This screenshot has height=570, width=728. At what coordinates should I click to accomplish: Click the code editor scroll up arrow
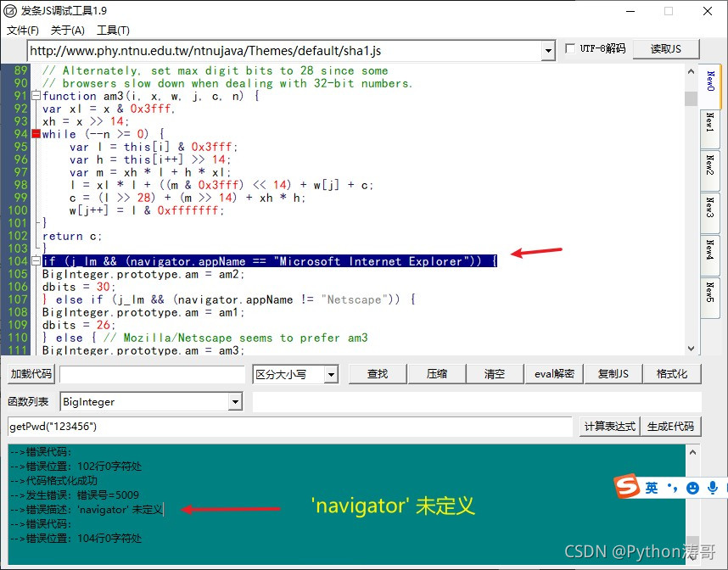point(691,71)
